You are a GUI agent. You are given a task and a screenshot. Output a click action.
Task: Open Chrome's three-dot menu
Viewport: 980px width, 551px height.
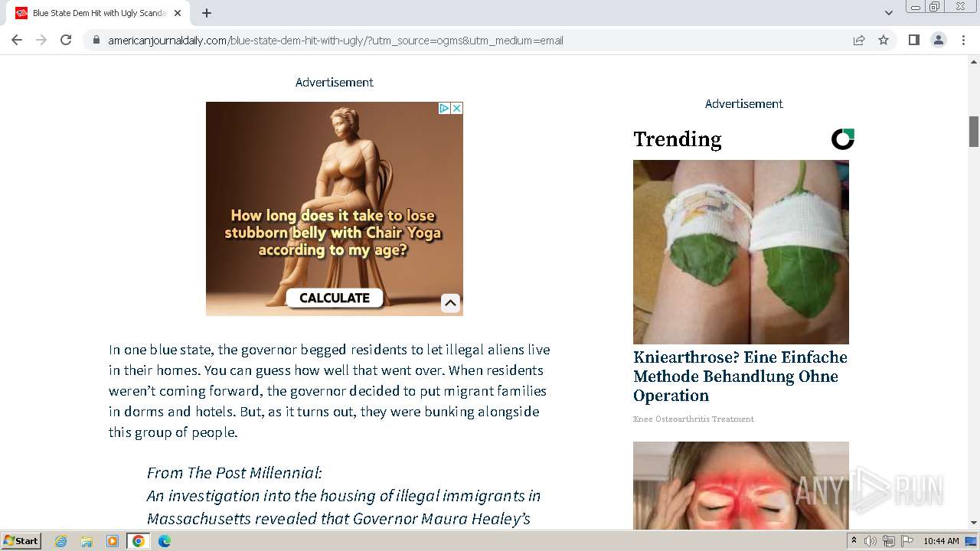click(964, 40)
